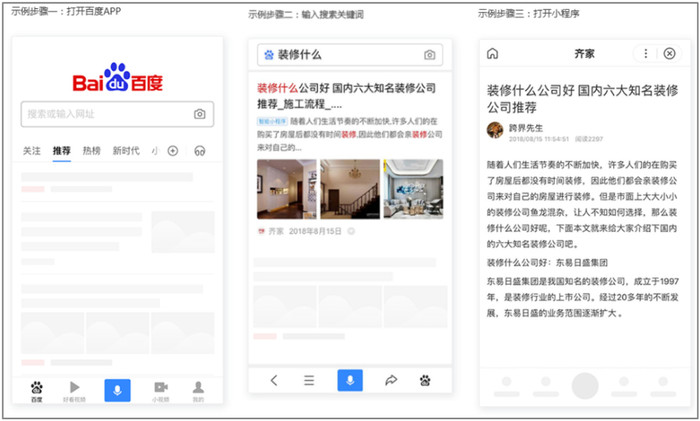Click the 智能小程序 tag in the result snippet

272,121
